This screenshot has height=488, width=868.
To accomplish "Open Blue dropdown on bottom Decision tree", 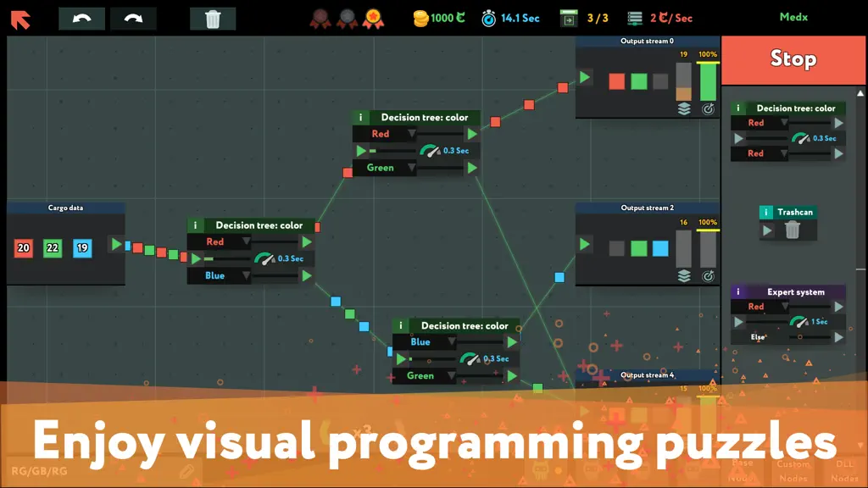I will click(425, 342).
